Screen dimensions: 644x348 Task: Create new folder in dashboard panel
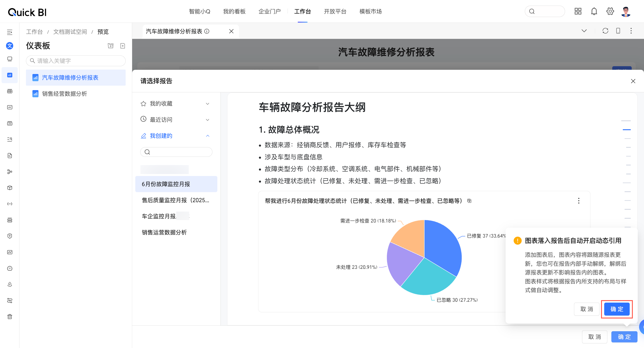tap(110, 46)
